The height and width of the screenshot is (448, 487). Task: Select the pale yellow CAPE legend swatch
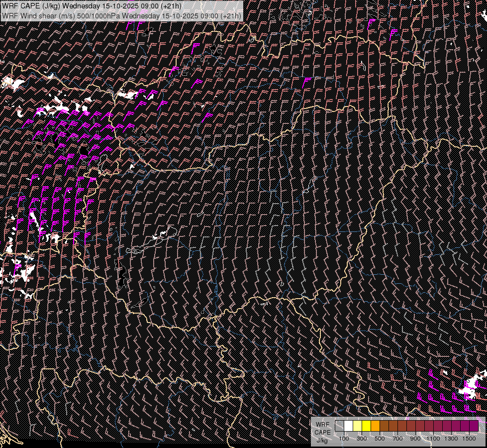(x=357, y=426)
